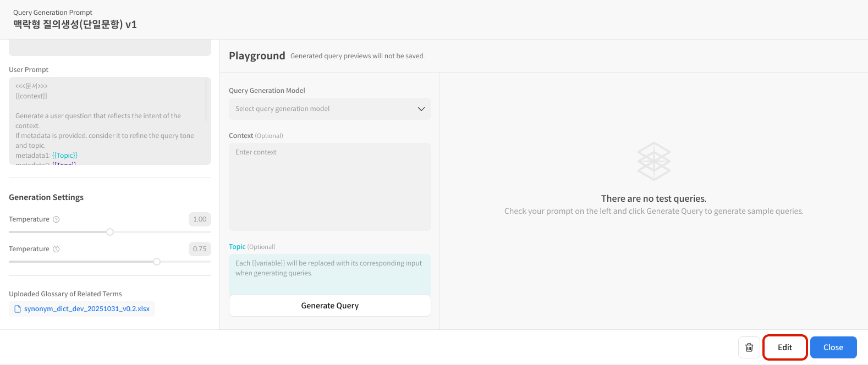Viewport: 868px width, 365px height.
Task: Click the slider handle for Temperature 0.75
Action: pyautogui.click(x=157, y=262)
